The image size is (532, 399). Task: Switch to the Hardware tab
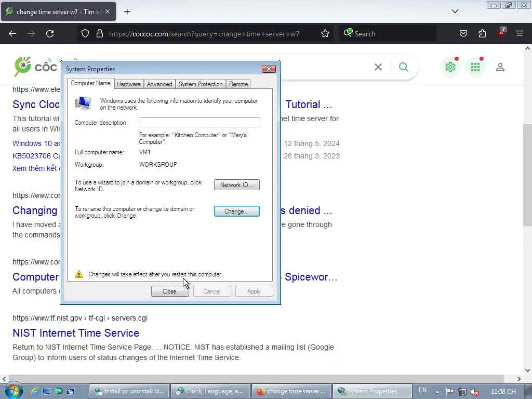point(129,84)
